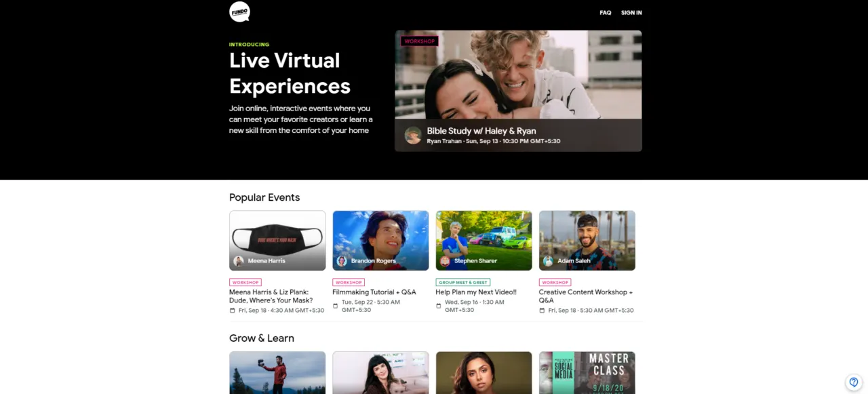
Task: Open Meena Harris & Liz Plank event title
Action: [269, 296]
